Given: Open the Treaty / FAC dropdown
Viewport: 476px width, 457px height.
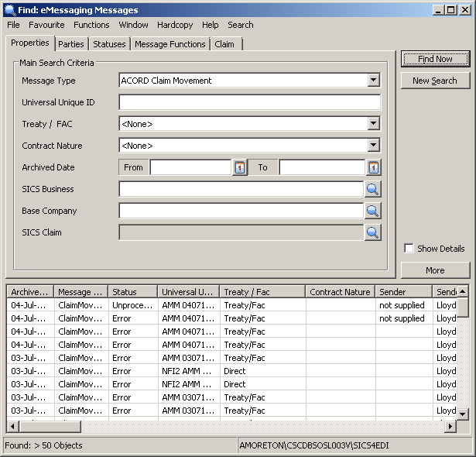Looking at the screenshot, I should tap(373, 124).
